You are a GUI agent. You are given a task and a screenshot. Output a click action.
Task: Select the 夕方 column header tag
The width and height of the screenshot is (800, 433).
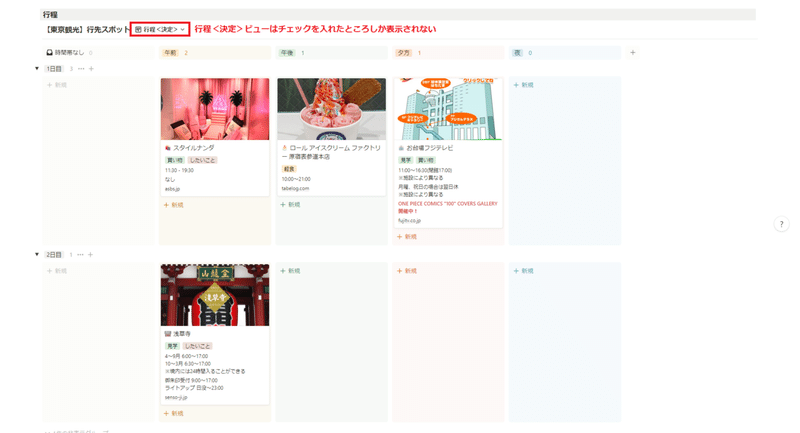tap(404, 53)
